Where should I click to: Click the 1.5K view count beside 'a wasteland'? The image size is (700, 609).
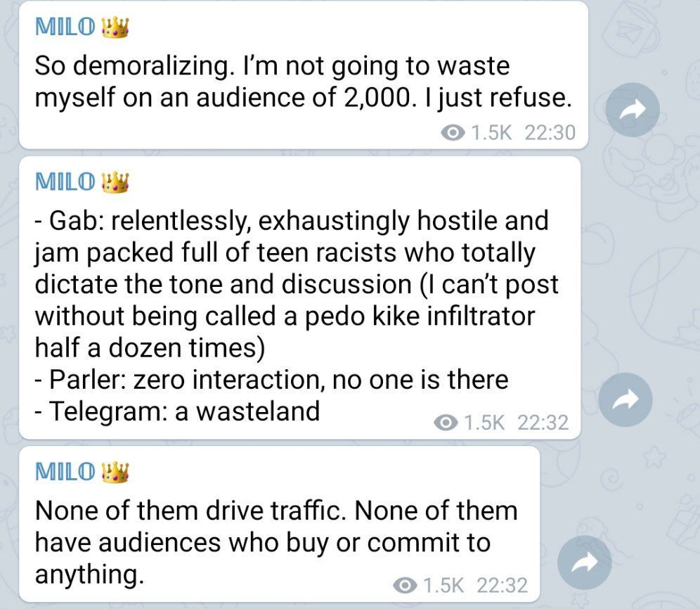(x=484, y=422)
